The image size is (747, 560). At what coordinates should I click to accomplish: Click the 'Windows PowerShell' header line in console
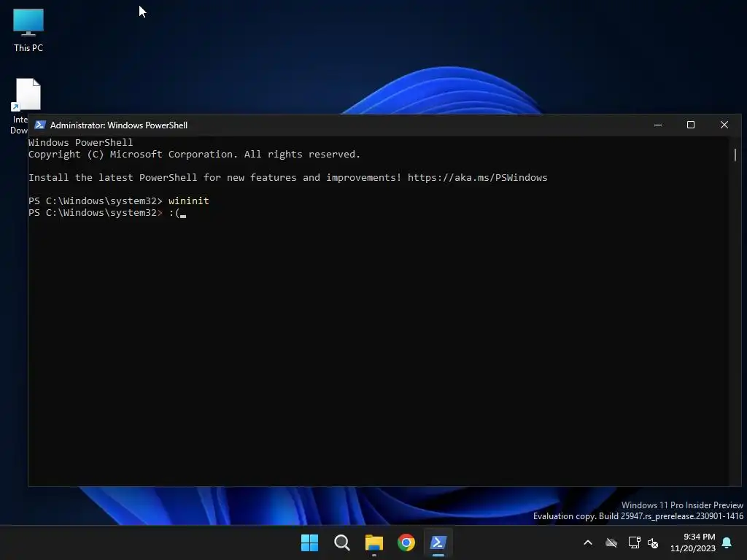(x=80, y=142)
